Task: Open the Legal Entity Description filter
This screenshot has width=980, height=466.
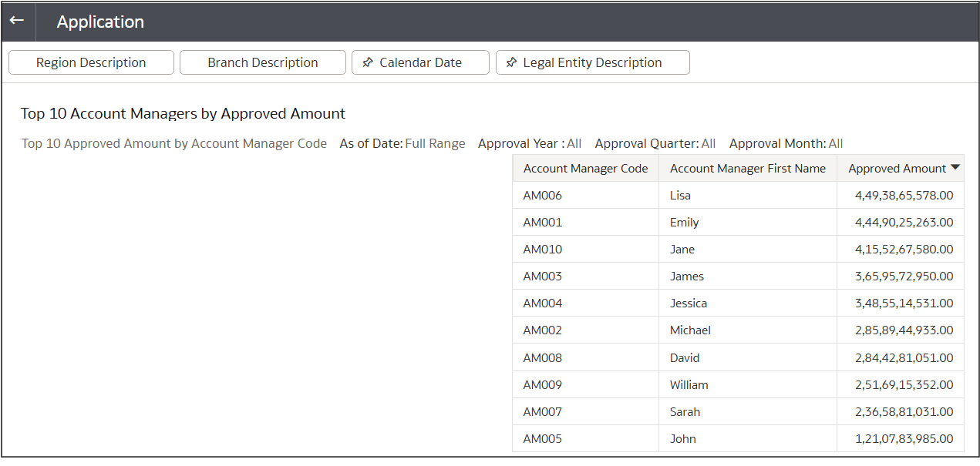Action: 592,62
